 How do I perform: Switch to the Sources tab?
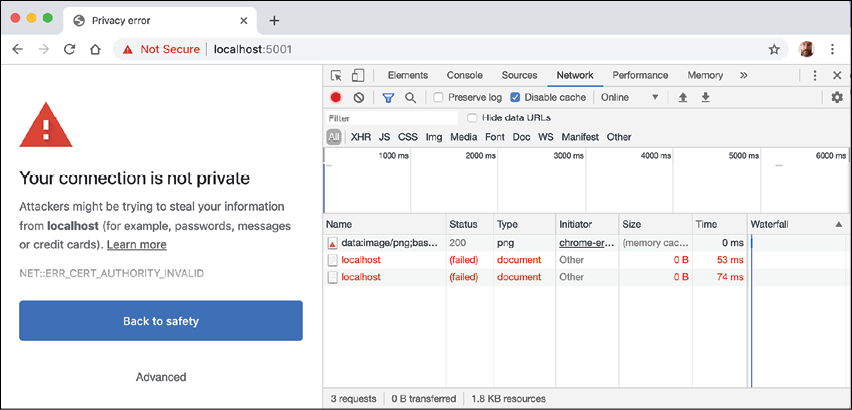click(519, 75)
